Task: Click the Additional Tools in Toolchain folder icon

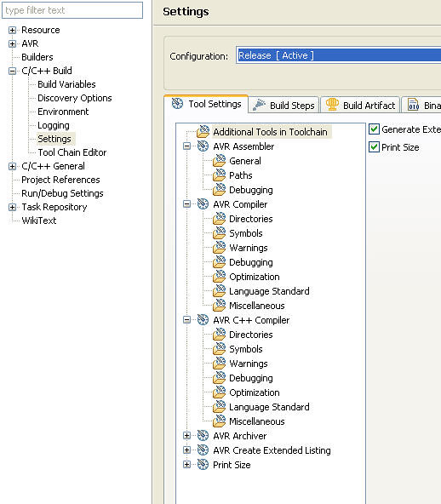Action: tap(203, 131)
